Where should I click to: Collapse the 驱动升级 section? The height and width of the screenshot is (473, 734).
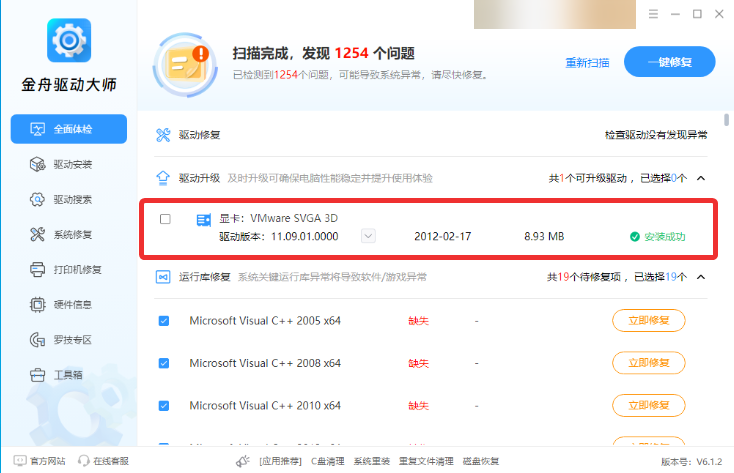point(701,178)
